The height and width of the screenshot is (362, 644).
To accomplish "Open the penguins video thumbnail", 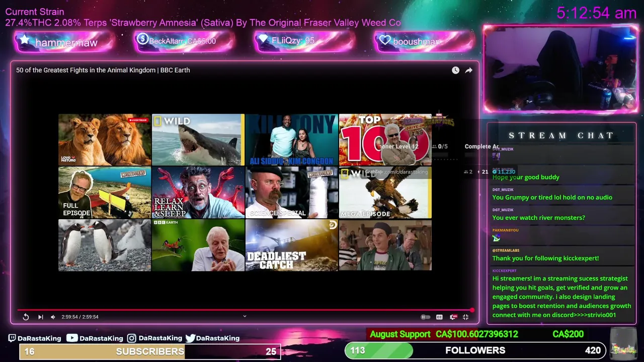I will click(105, 245).
